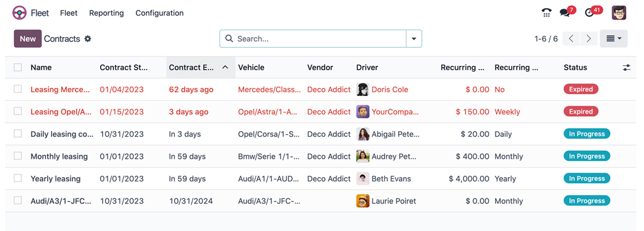Open the Fleet app home icon
Viewport: 644px width, 231px height.
pyautogui.click(x=19, y=13)
